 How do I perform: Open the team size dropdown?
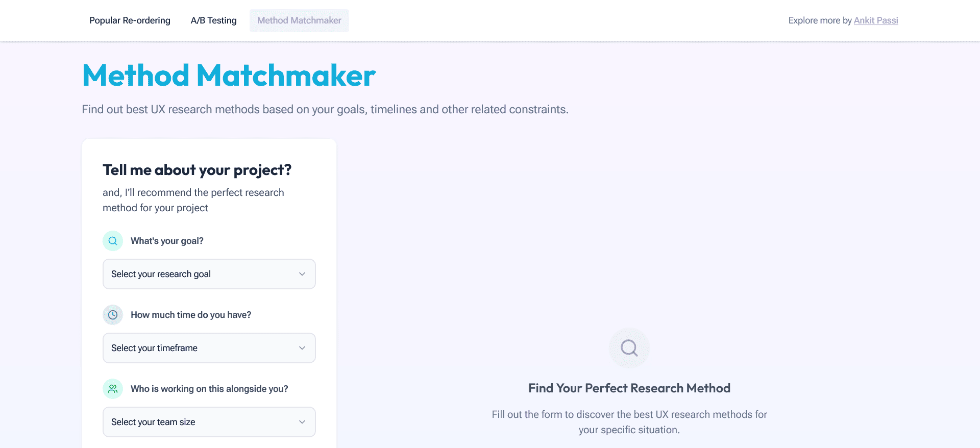point(209,422)
